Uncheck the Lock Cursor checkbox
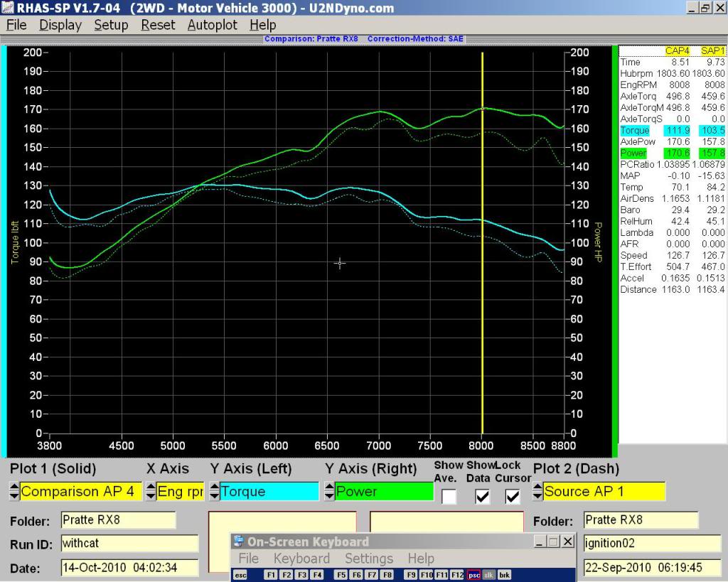728x582 pixels. (x=512, y=497)
